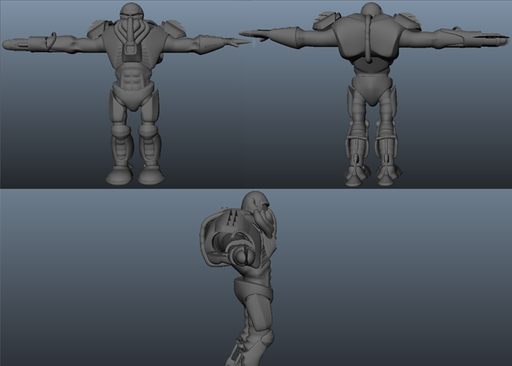
Task: Click the ring on the front-view gun arm
Action: point(52,42)
